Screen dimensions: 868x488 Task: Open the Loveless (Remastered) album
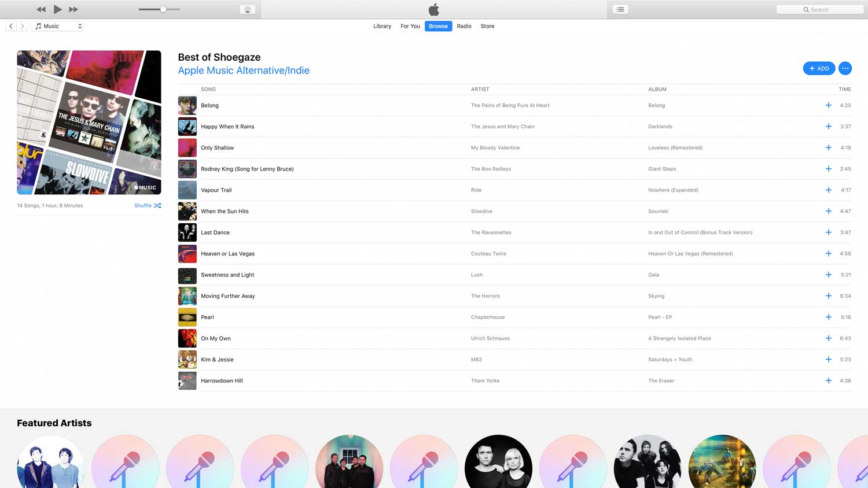[675, 147]
